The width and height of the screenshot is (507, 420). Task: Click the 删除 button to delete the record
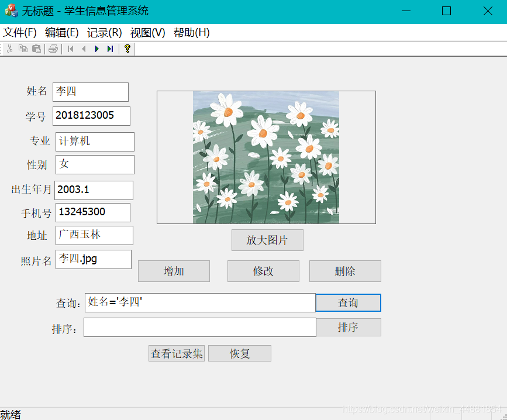pos(344,271)
